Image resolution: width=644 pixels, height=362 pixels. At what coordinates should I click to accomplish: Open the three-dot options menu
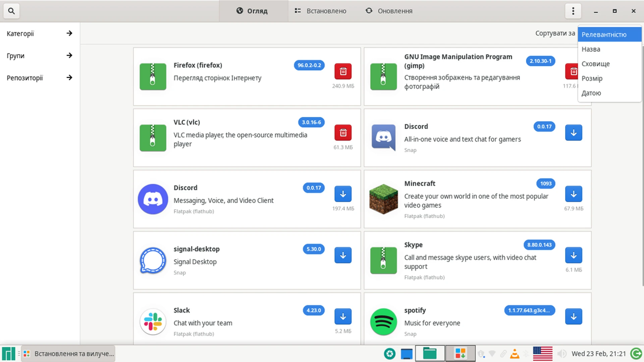[x=573, y=11]
